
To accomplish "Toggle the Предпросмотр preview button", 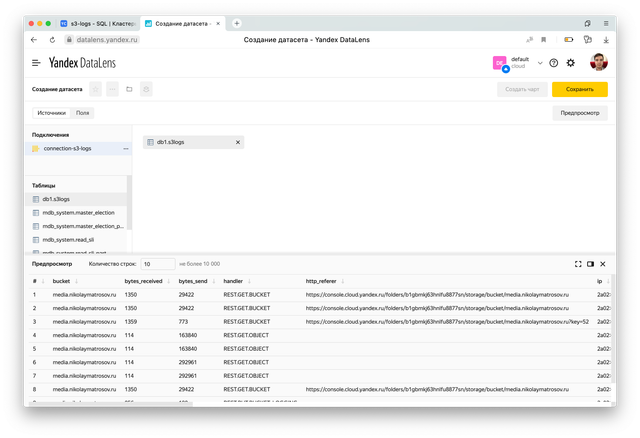I will [x=580, y=113].
